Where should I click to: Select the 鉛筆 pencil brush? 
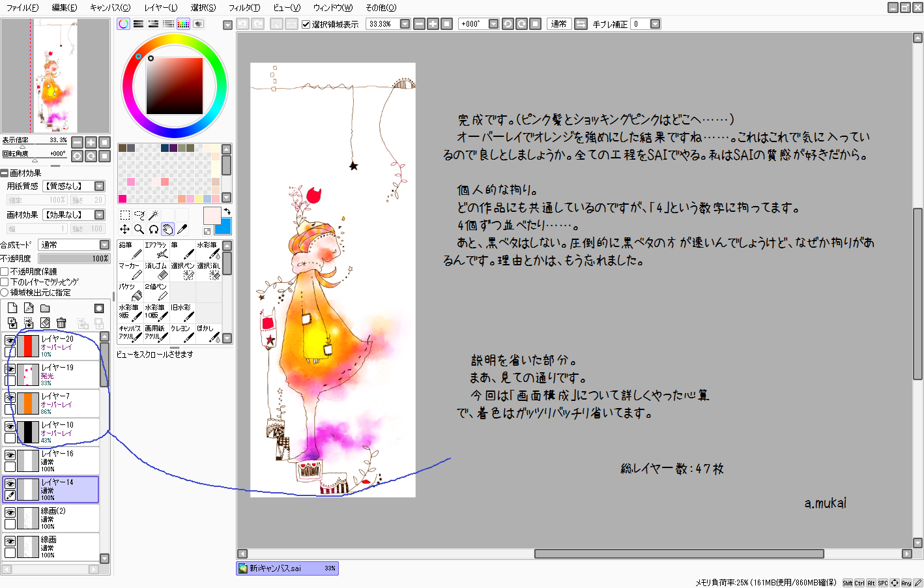pyautogui.click(x=130, y=250)
